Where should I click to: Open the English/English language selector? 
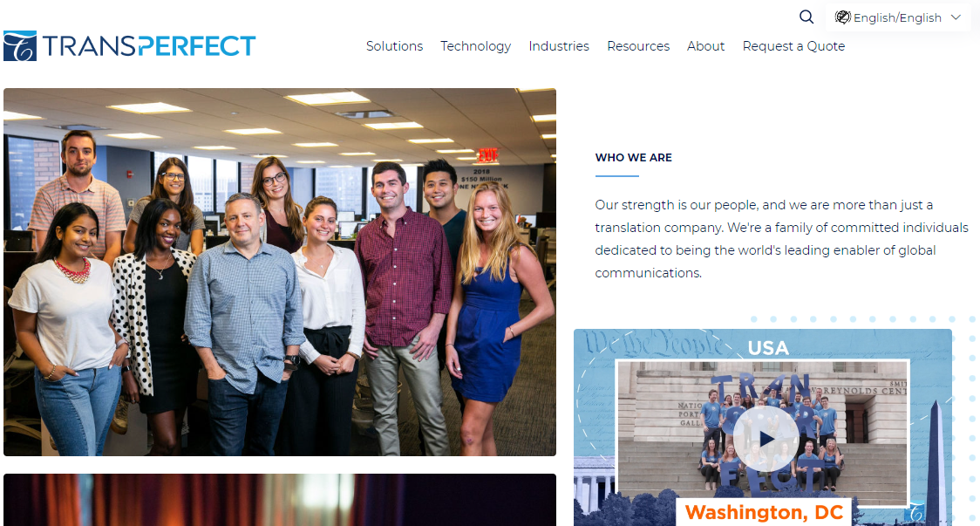[897, 17]
